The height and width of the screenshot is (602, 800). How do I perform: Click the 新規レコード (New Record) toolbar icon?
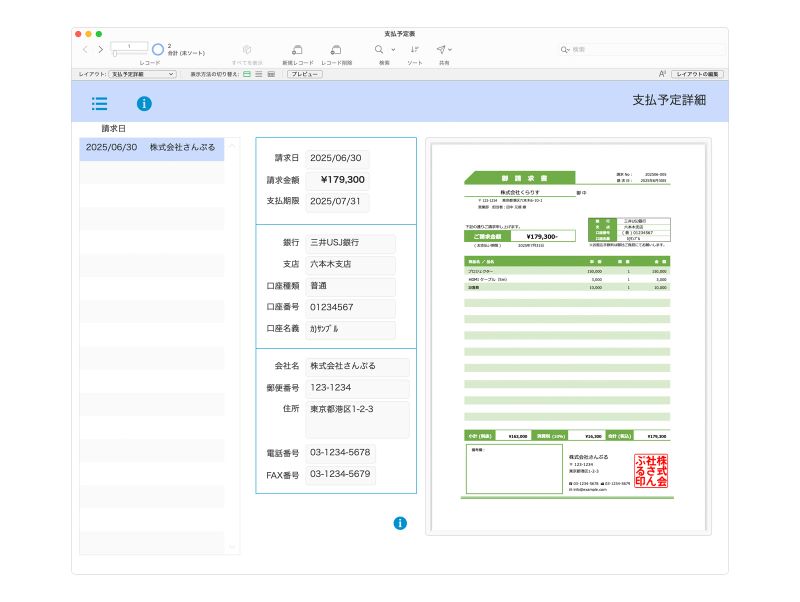click(x=297, y=50)
